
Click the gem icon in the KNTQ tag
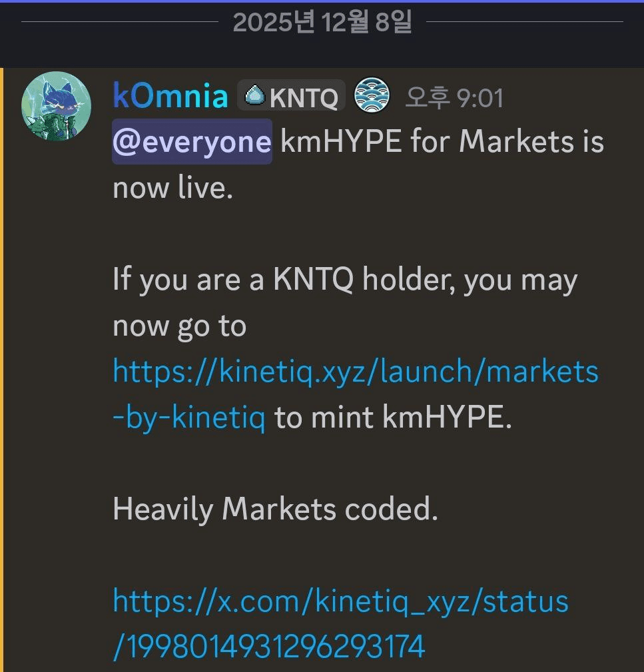(x=254, y=97)
